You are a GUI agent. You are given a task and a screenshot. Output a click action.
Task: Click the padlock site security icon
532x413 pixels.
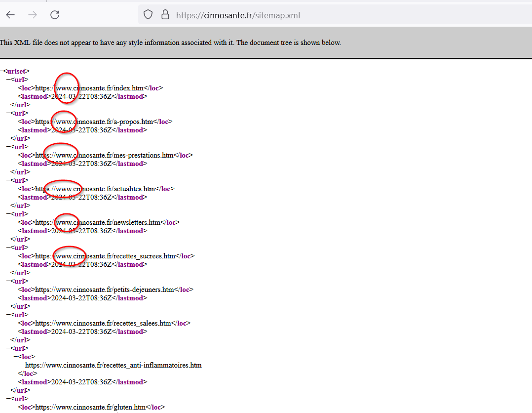[165, 15]
